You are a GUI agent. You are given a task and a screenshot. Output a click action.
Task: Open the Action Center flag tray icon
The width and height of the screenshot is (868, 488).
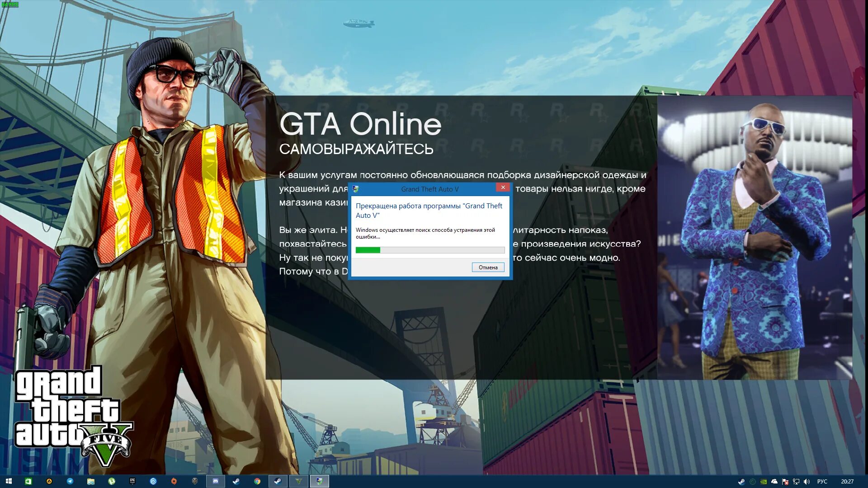pos(785,482)
